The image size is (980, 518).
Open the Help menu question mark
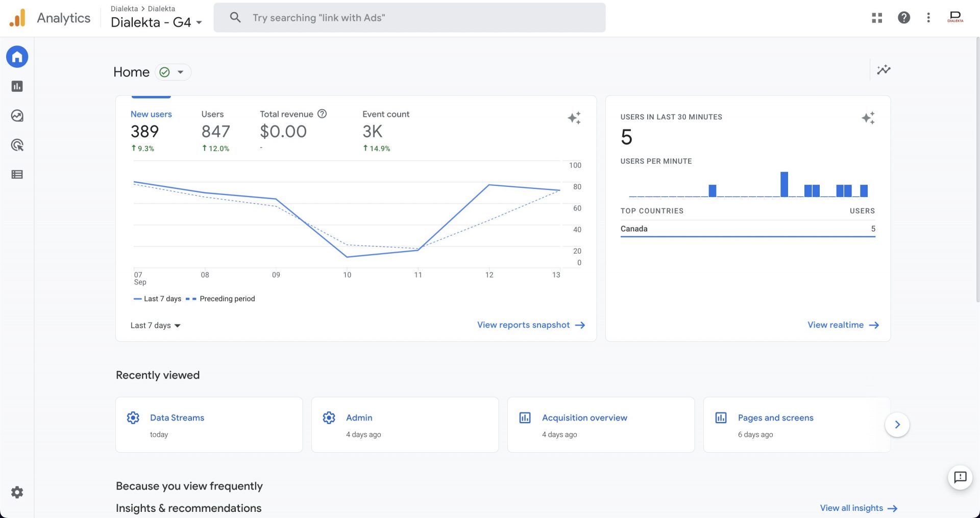point(903,17)
